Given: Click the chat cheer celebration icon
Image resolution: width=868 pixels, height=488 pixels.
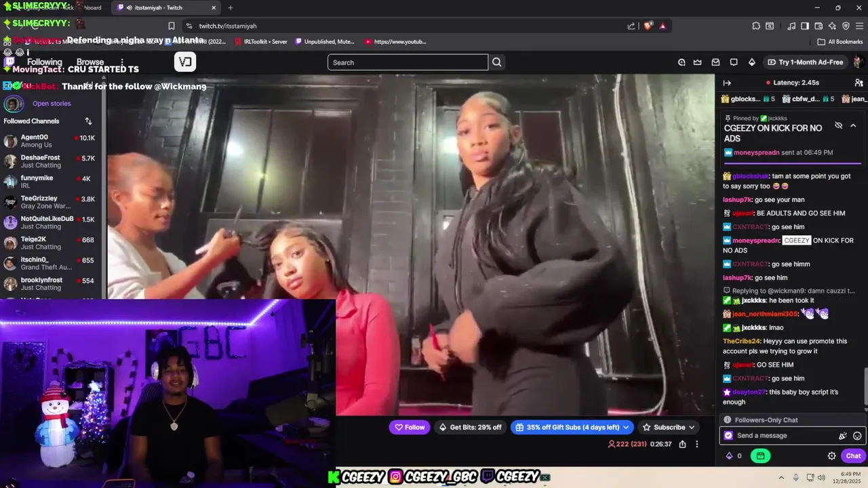Looking at the screenshot, I should pos(843,436).
